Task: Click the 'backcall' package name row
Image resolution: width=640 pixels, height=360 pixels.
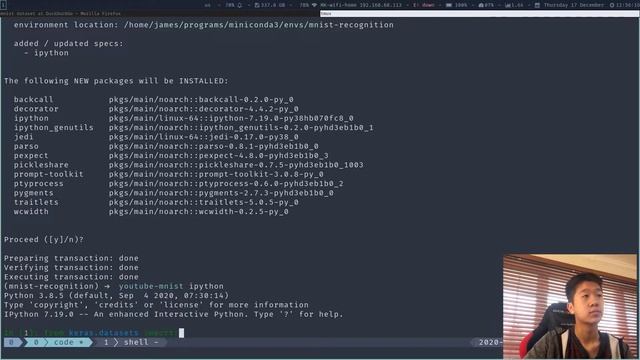Action: coord(33,100)
